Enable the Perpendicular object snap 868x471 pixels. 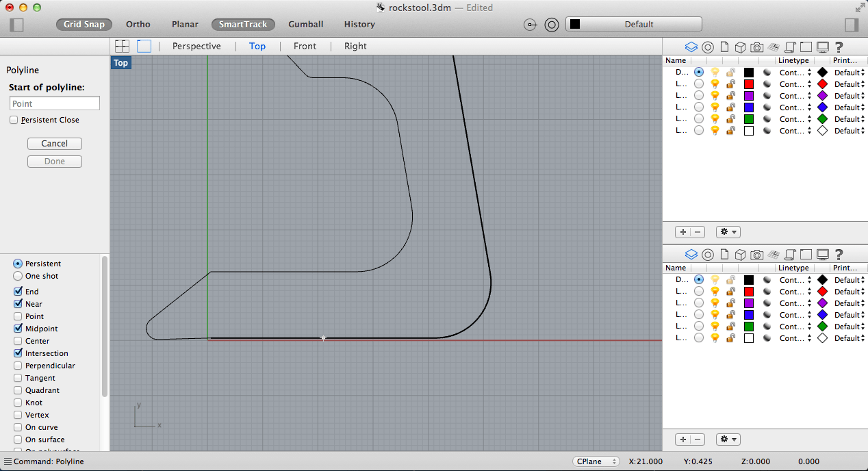point(18,366)
